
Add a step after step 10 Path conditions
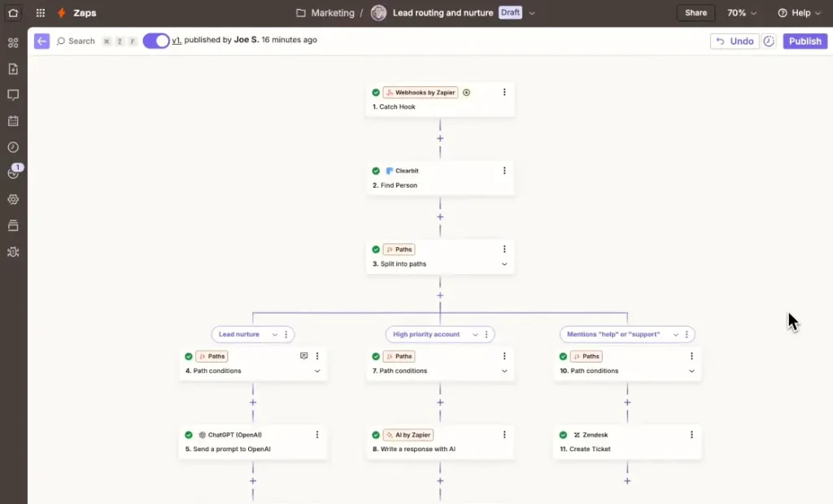point(627,402)
